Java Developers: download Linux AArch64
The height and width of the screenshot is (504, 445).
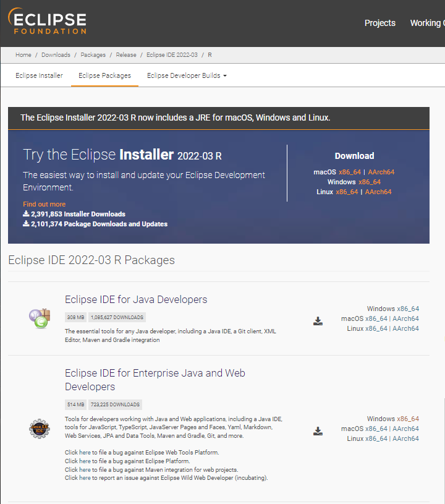[x=405, y=328]
